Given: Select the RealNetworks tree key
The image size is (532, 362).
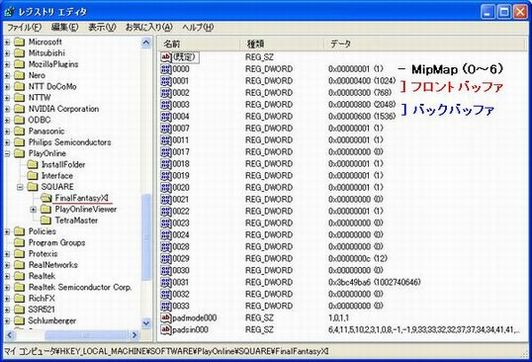Looking at the screenshot, I should click(53, 265).
